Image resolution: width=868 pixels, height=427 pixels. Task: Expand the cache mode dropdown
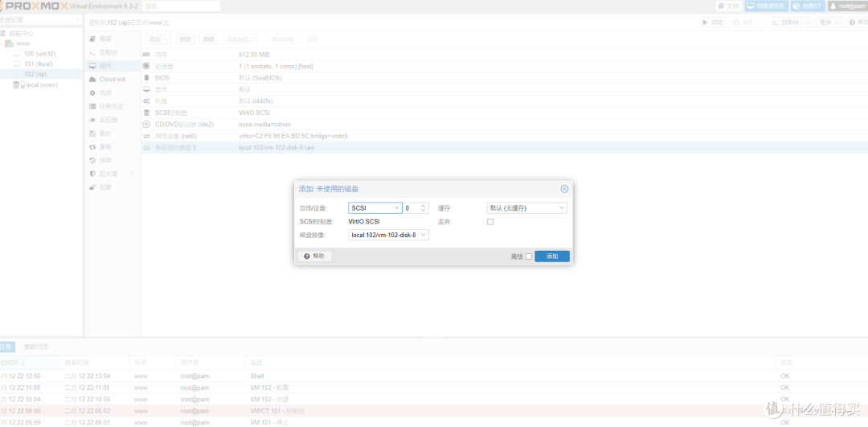click(x=527, y=208)
